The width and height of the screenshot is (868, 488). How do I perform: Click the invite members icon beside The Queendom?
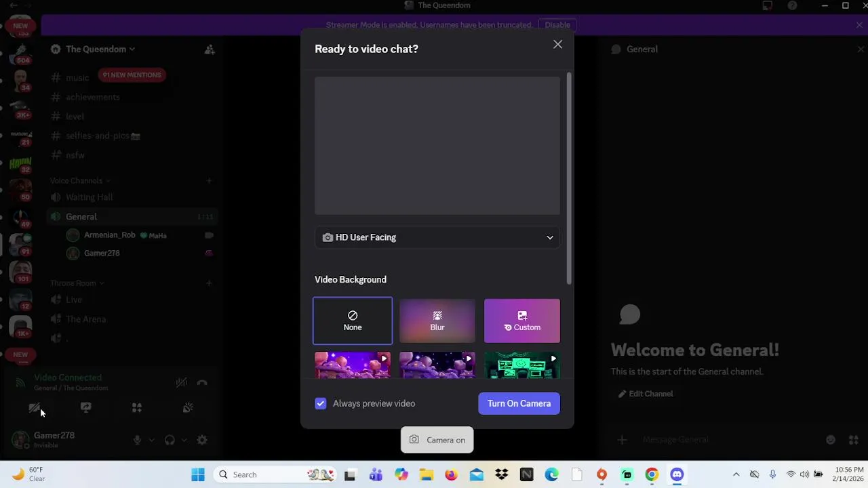tap(210, 49)
